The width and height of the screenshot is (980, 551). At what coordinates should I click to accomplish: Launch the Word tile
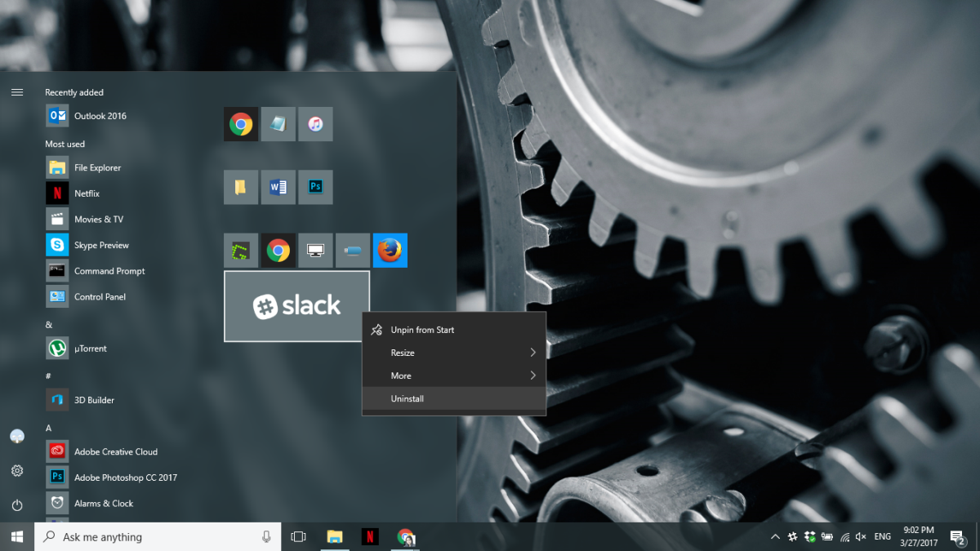[278, 187]
